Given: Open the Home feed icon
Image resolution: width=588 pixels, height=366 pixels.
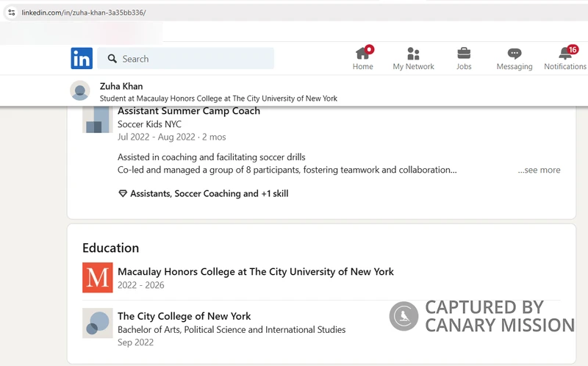Looking at the screenshot, I should point(362,53).
